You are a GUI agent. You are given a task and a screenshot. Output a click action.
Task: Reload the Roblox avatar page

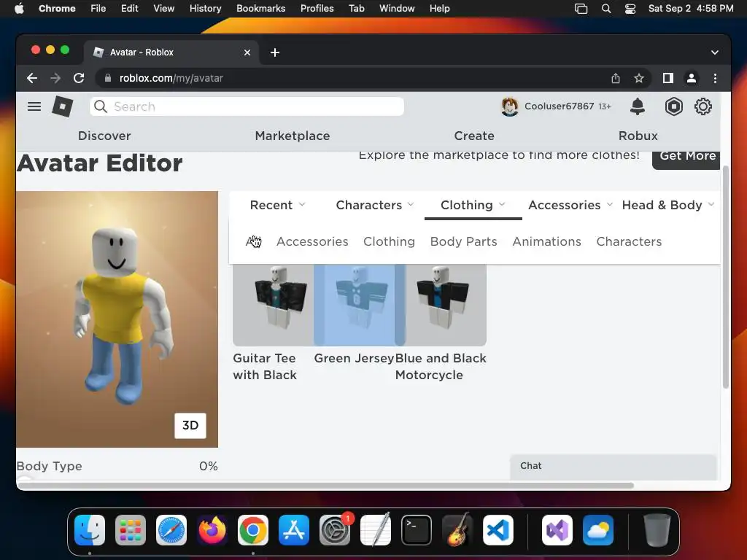pos(79,78)
